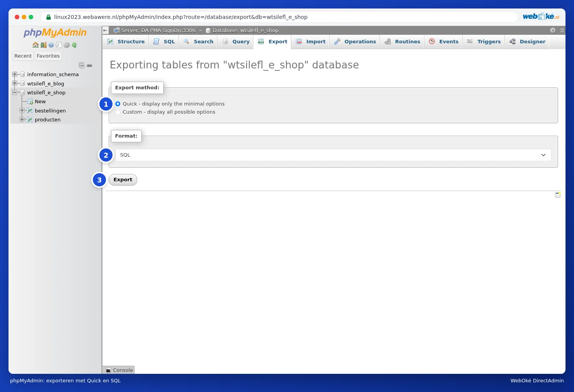
Task: Expand the bestellingen table node
Action: 22,110
